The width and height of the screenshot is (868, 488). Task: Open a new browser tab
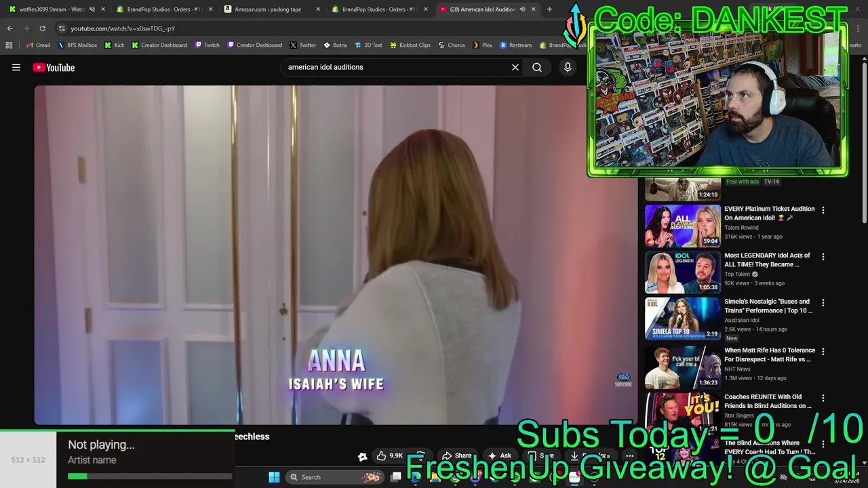549,9
